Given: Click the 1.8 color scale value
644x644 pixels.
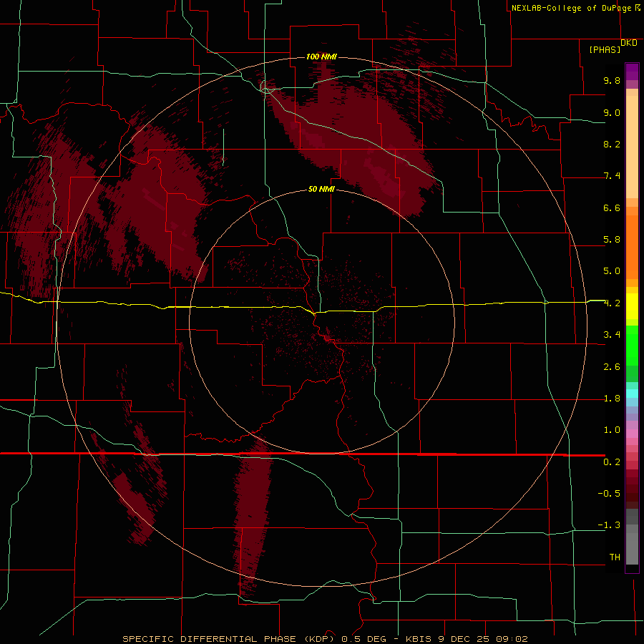Looking at the screenshot, I should (x=612, y=399).
